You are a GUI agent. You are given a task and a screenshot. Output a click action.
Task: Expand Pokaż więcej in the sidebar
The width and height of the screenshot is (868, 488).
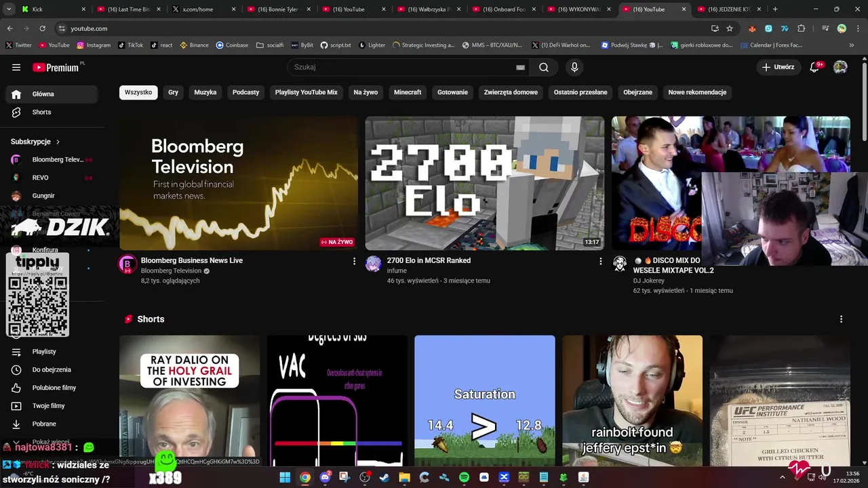click(52, 442)
